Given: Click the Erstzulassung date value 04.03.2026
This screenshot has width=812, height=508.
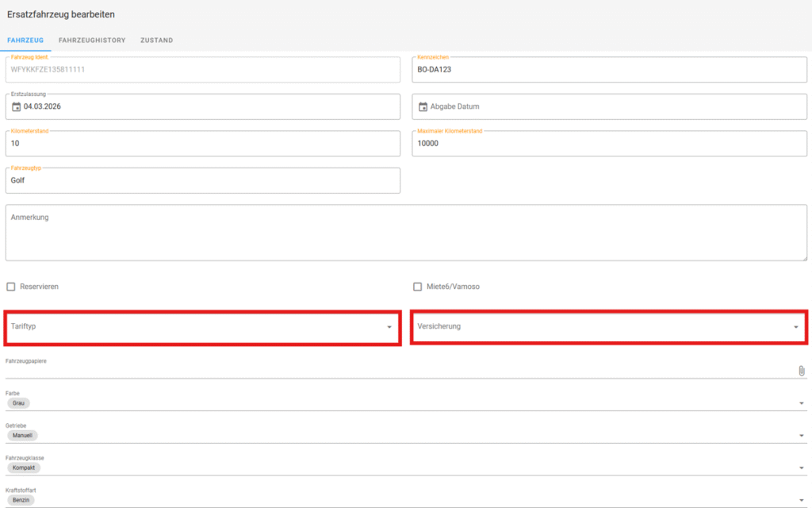Looking at the screenshot, I should 43,107.
